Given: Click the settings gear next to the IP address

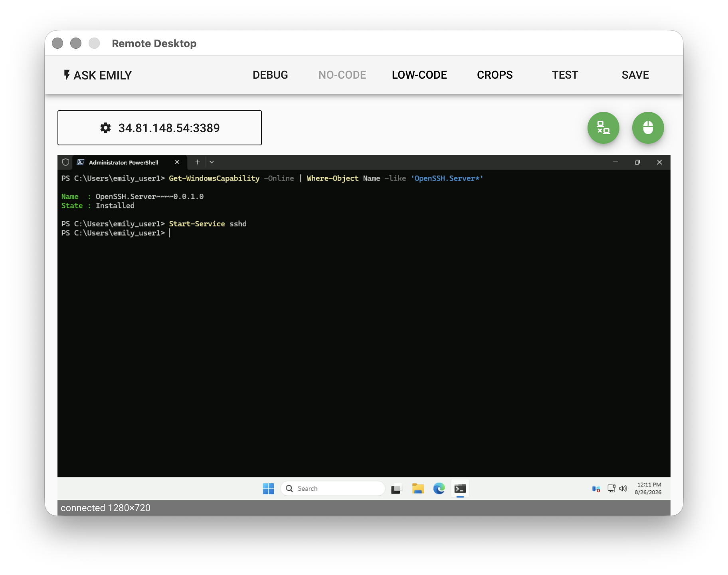Looking at the screenshot, I should coord(105,128).
